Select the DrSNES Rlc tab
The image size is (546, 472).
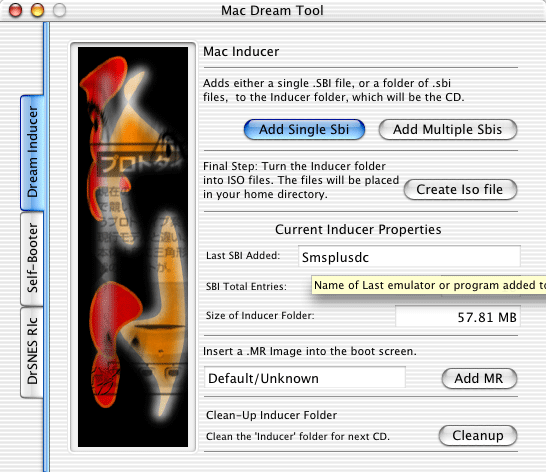(32, 352)
